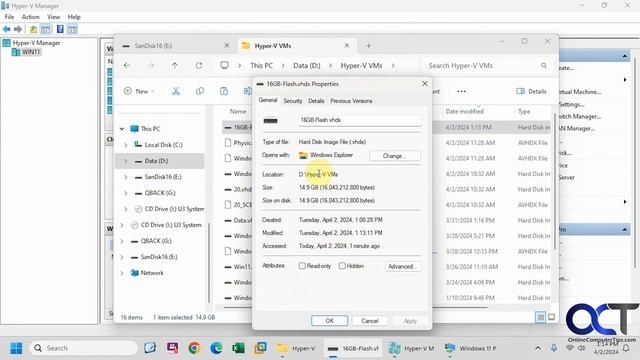The height and width of the screenshot is (360, 640).
Task: Click the Windows taskbar Search box
Action: [84, 348]
